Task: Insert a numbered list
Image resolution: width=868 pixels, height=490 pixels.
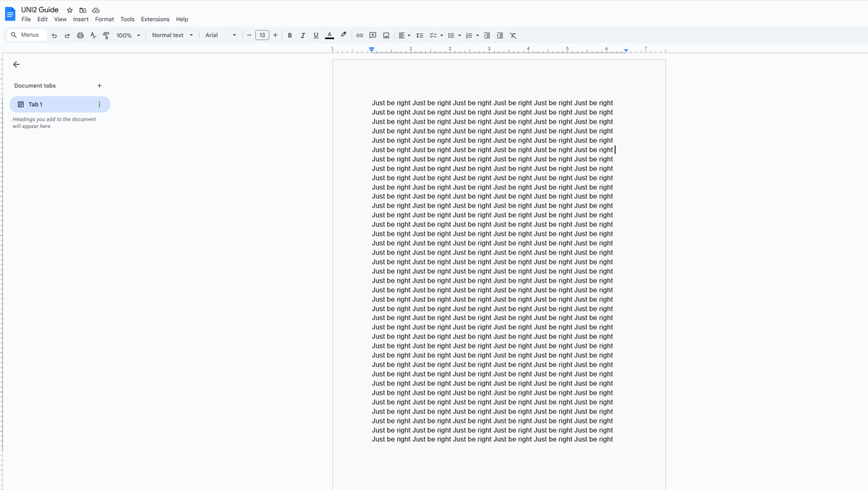Action: (x=469, y=35)
